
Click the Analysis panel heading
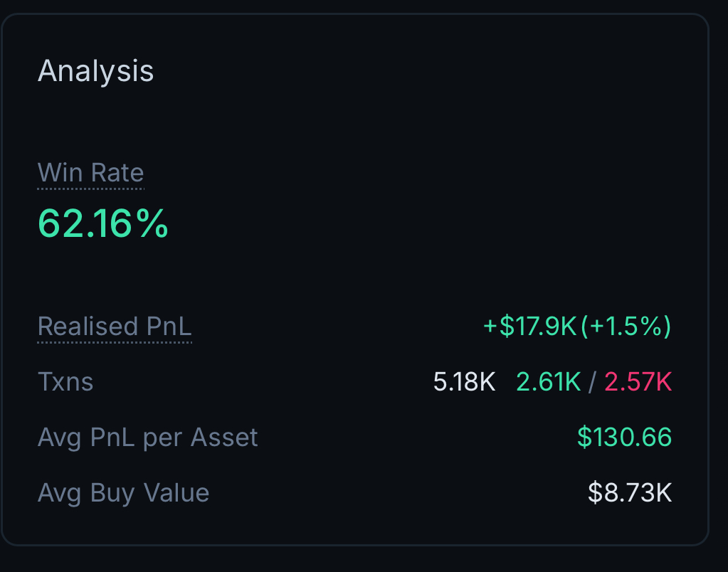(95, 70)
